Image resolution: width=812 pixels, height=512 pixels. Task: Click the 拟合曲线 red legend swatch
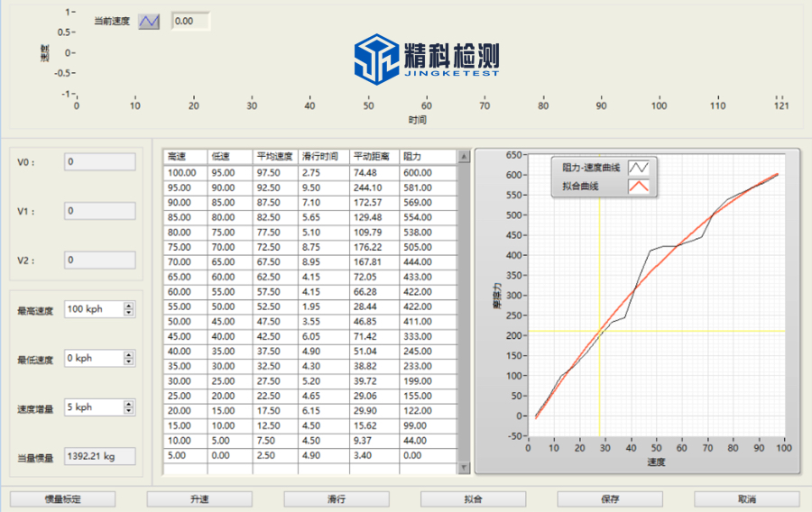pos(639,187)
